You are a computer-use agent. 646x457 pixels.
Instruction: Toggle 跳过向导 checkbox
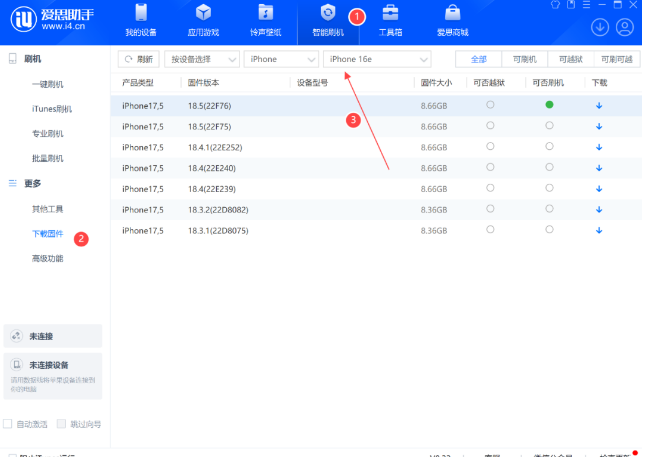tap(61, 424)
